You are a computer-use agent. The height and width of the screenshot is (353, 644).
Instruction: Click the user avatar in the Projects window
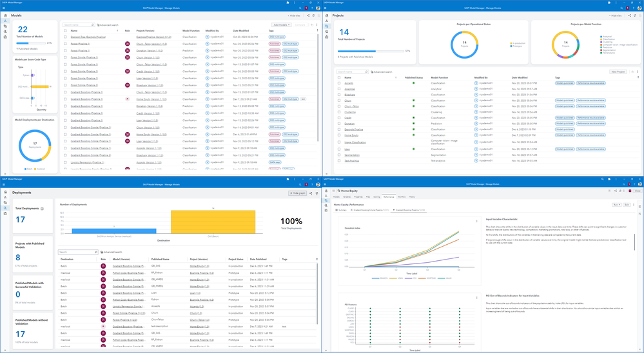point(639,8)
